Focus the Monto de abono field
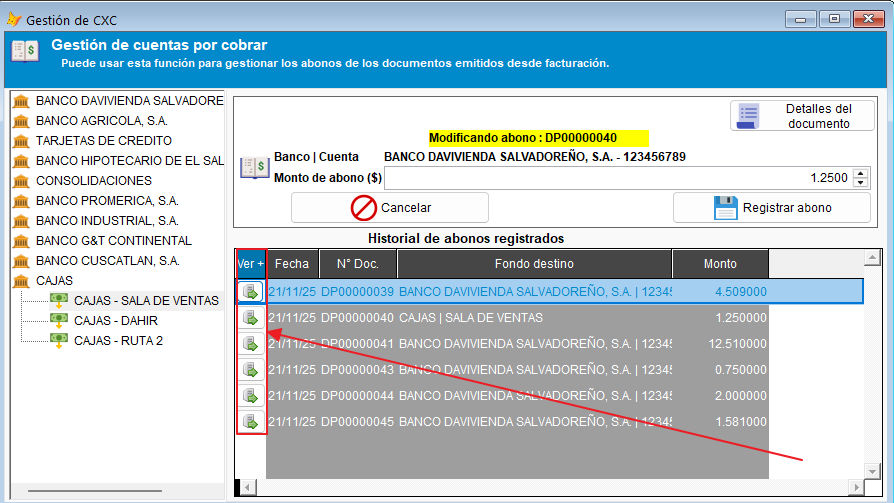894x503 pixels. (x=619, y=178)
